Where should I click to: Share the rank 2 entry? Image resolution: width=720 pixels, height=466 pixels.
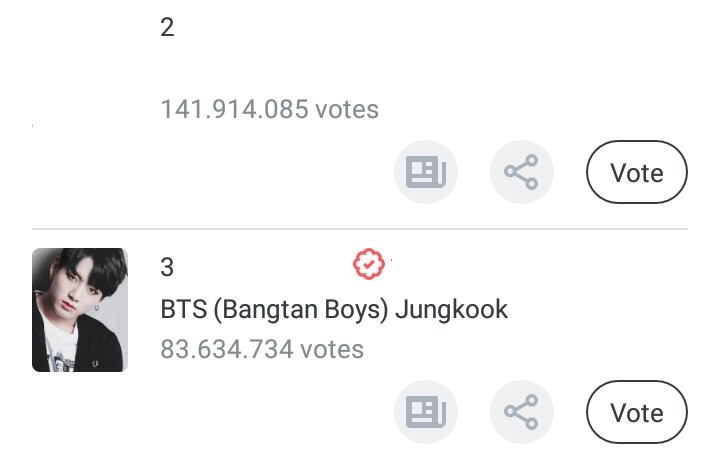(x=521, y=173)
